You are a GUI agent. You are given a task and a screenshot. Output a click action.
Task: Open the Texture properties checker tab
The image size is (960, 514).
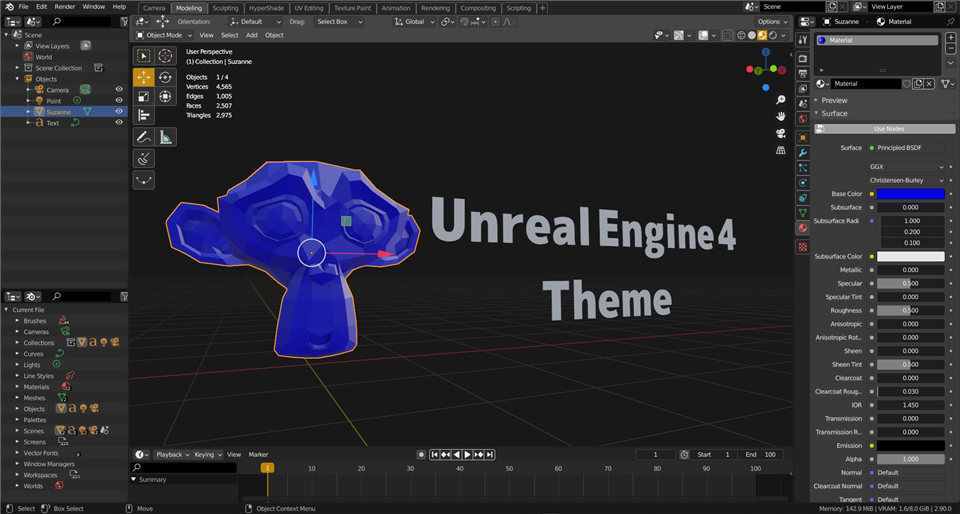click(x=803, y=247)
